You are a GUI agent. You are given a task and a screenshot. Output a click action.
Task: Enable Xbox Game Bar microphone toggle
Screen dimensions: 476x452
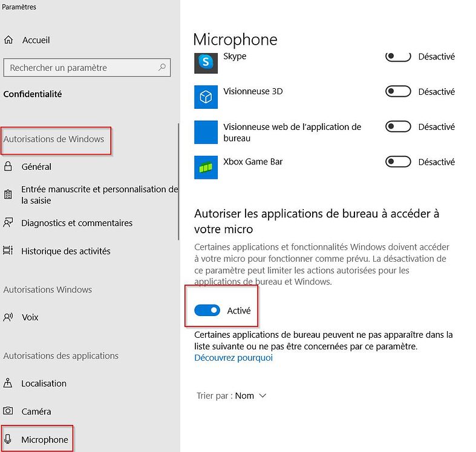(398, 162)
